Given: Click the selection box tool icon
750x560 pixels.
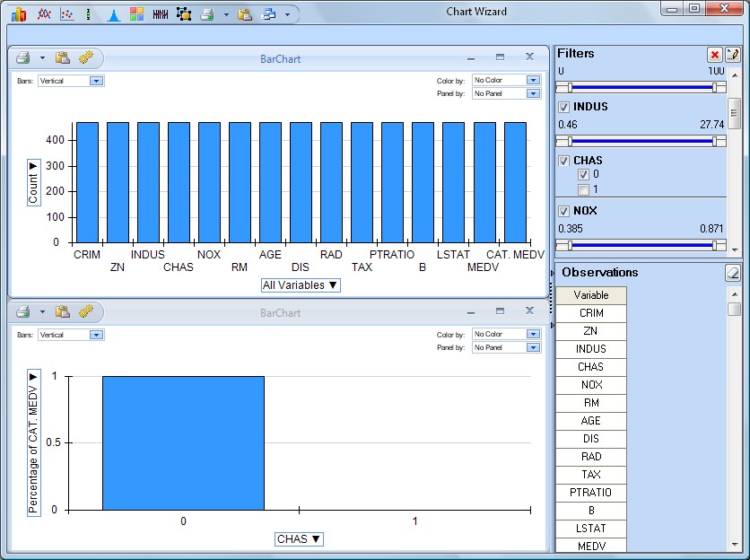Looking at the screenshot, I should 184,14.
